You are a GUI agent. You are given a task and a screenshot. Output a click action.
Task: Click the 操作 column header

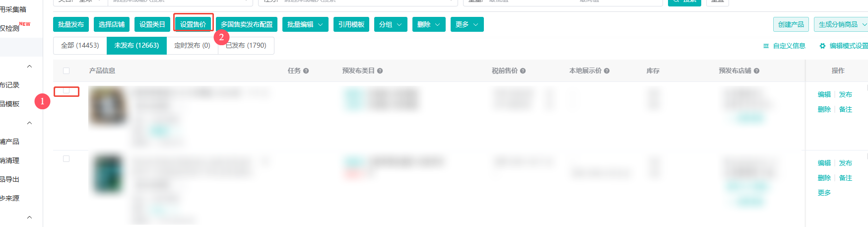[x=838, y=71]
